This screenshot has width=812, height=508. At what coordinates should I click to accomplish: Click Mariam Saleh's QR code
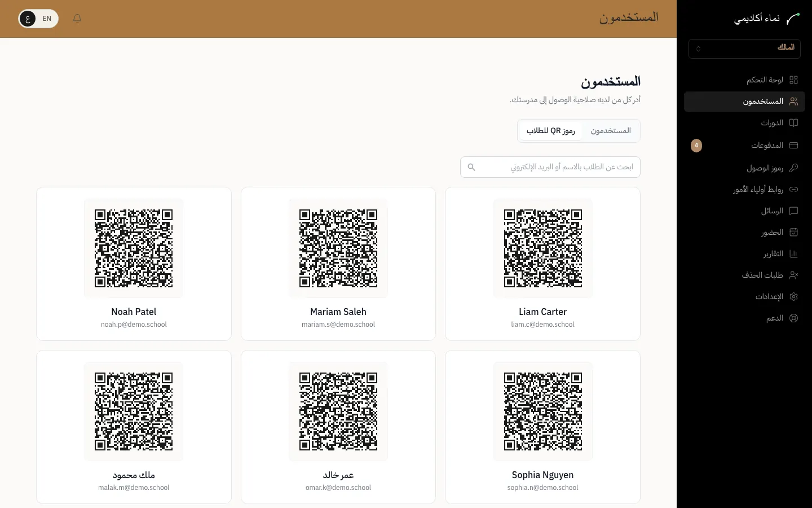tap(338, 248)
